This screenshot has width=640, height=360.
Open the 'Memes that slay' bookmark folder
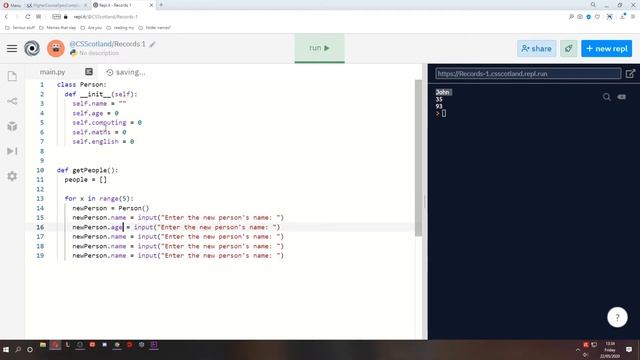[58, 28]
